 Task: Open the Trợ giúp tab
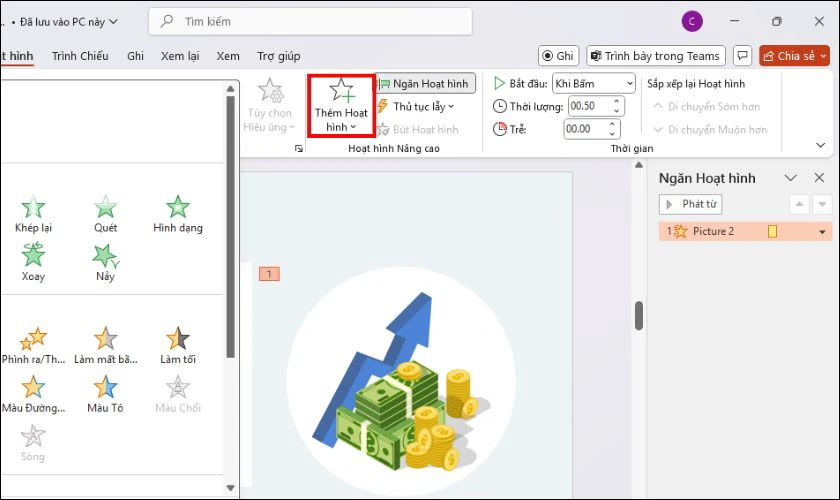coord(279,56)
